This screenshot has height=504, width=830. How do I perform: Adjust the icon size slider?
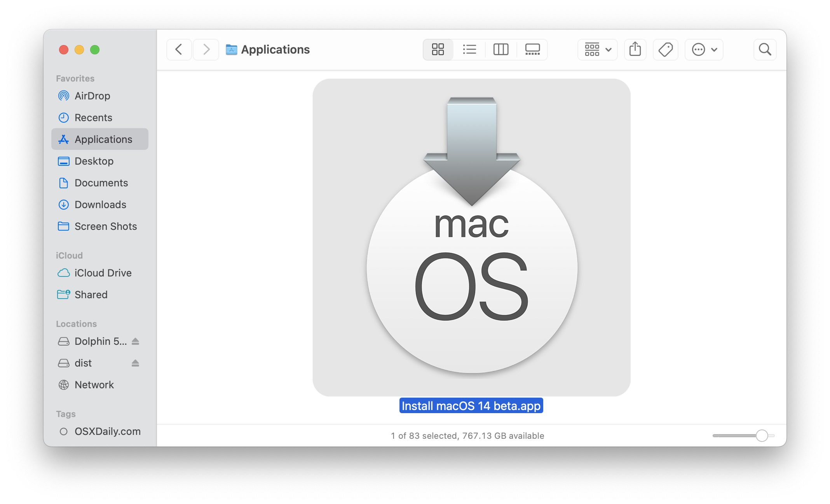click(762, 436)
